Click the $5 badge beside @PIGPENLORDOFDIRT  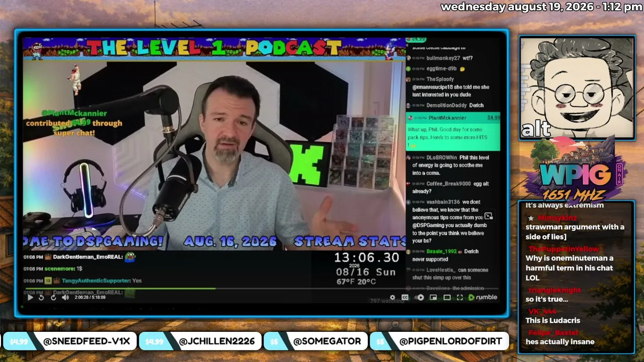(380, 341)
